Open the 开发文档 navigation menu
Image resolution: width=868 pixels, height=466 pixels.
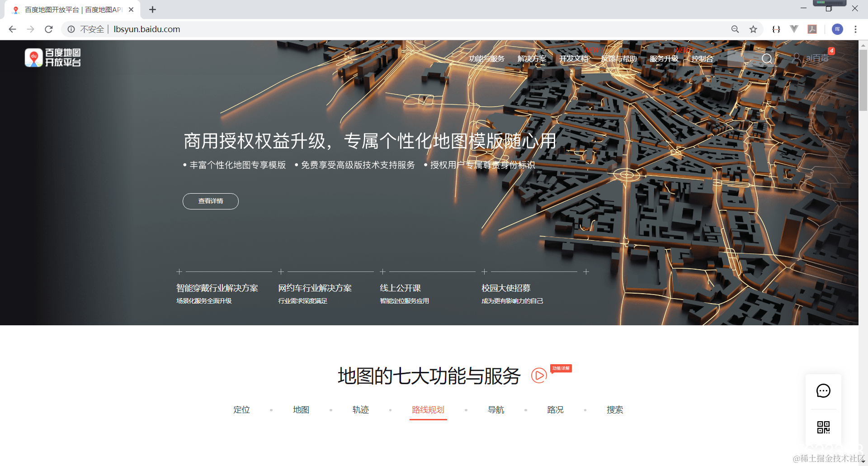point(574,58)
